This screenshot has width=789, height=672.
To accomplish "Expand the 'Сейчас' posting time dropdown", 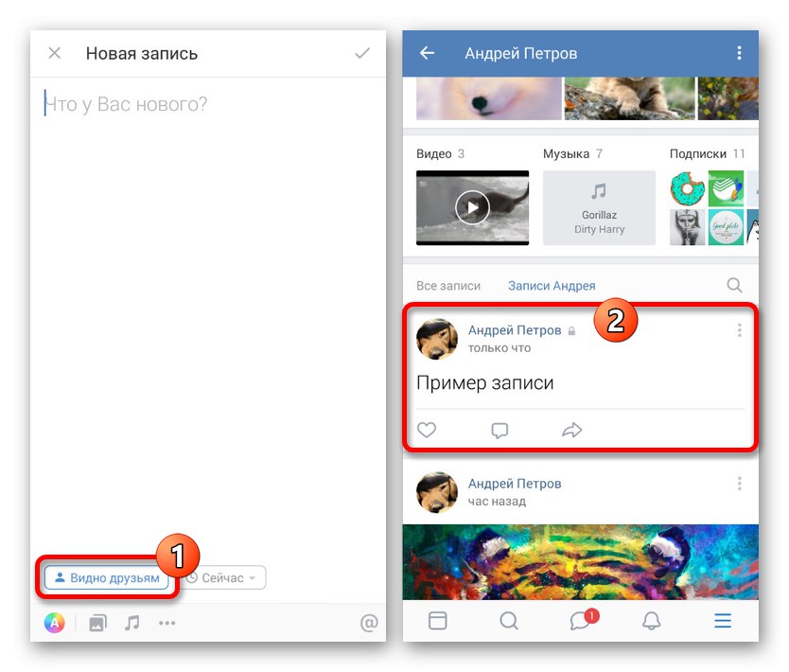I will 223,578.
